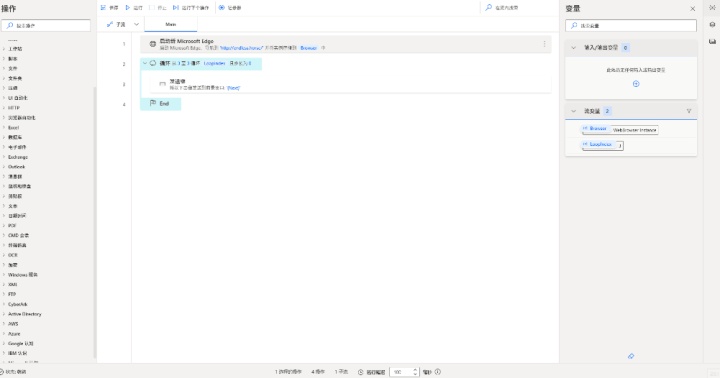
Task: Open the UI elements pane icon on right rail
Action: 712,25
